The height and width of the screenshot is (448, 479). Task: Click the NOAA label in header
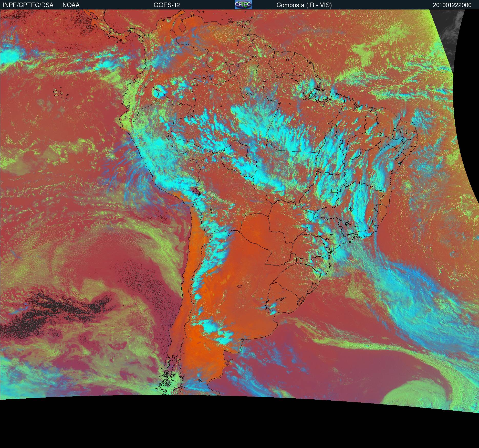point(71,5)
